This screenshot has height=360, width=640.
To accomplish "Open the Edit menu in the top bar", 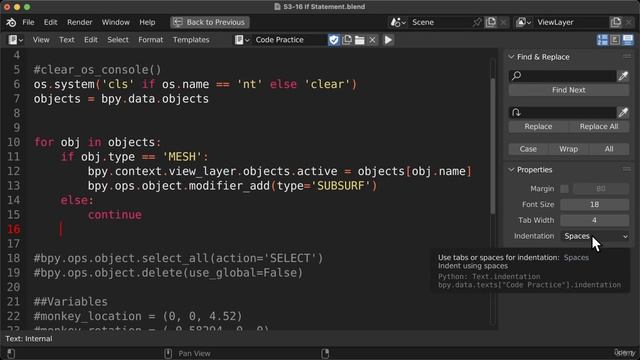I will (50, 22).
